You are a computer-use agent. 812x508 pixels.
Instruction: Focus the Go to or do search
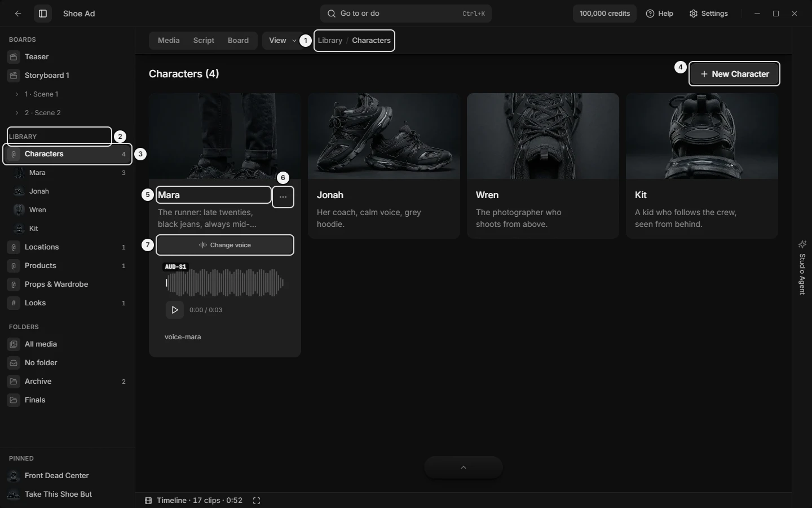(x=406, y=14)
